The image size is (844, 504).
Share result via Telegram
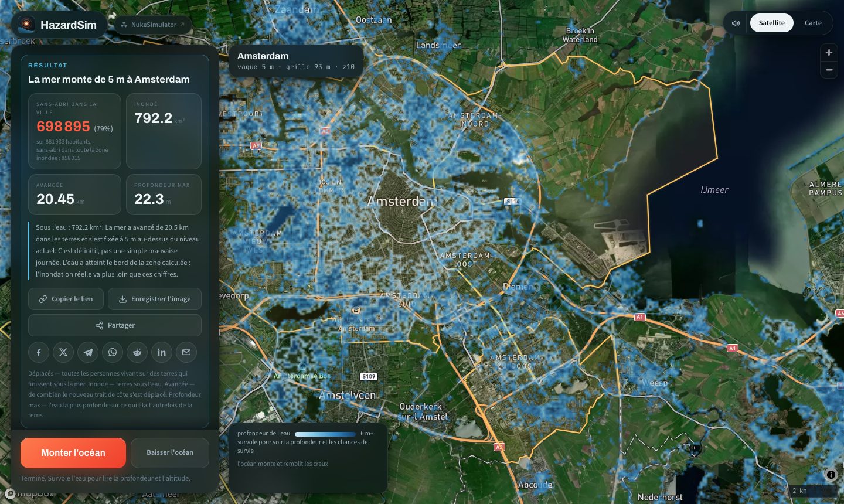click(88, 352)
